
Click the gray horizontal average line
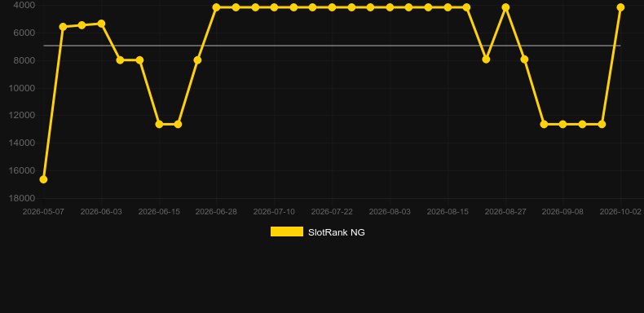point(332,46)
